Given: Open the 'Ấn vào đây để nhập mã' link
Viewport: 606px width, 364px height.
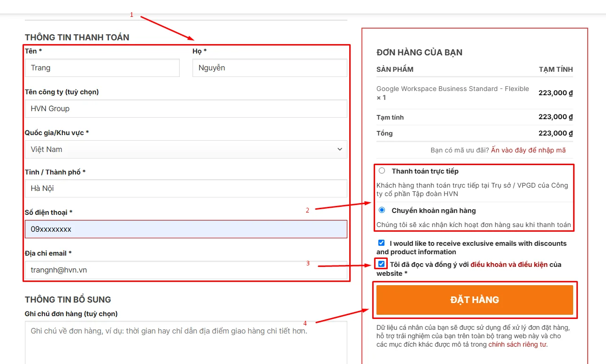Looking at the screenshot, I should pyautogui.click(x=528, y=150).
